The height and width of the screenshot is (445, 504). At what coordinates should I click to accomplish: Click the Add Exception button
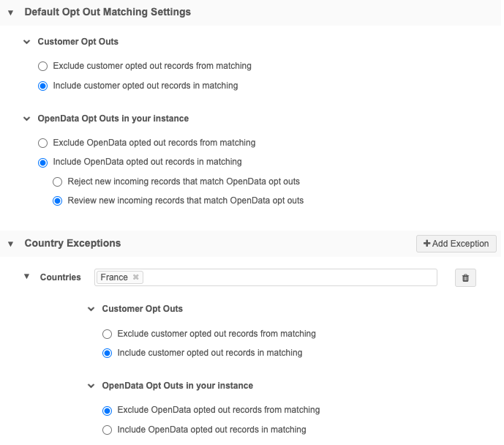456,244
